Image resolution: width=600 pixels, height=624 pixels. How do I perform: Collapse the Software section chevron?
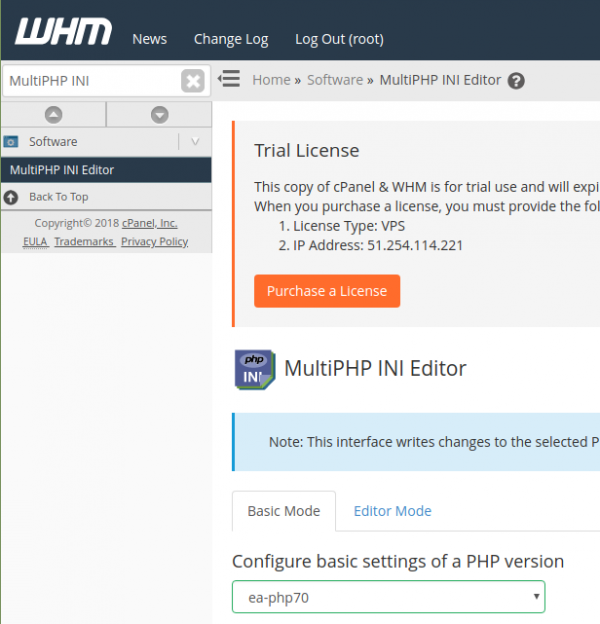[x=195, y=142]
